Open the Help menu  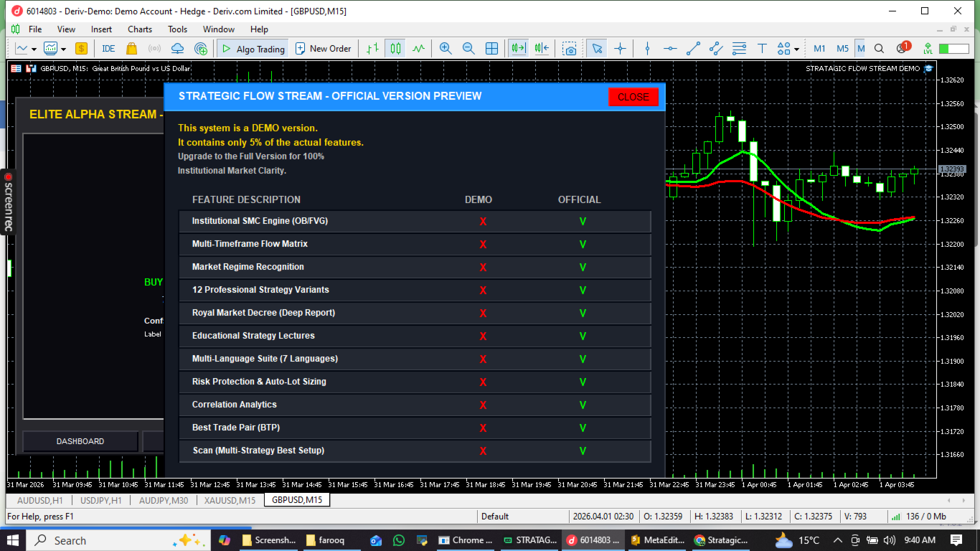pos(259,29)
